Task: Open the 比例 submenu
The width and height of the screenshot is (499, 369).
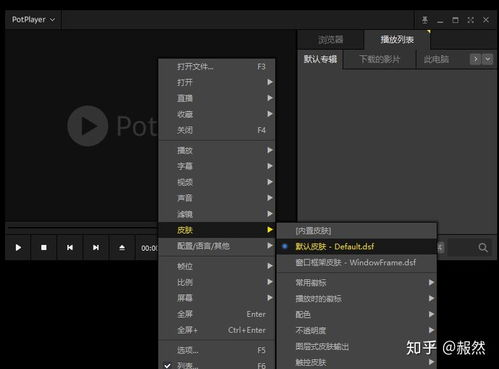Action: coord(217,282)
